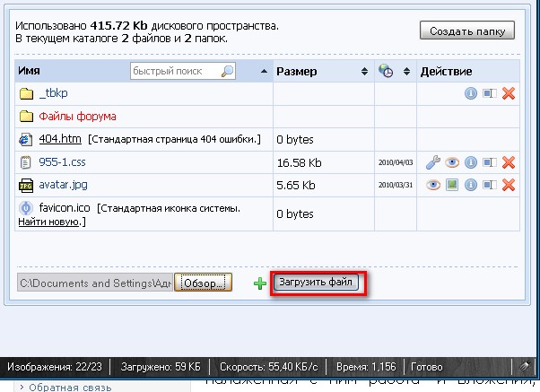Click the Действие column header
This screenshot has width=540, height=392.
coord(446,71)
